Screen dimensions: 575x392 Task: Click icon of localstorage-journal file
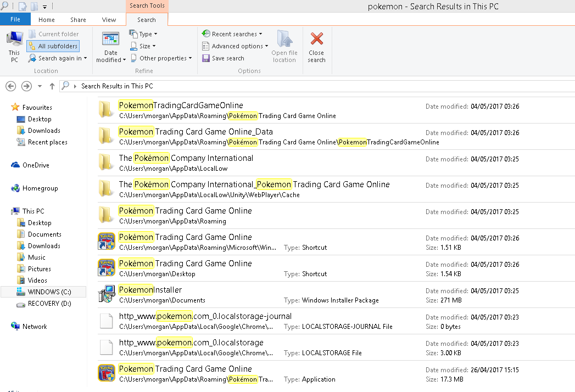(107, 321)
